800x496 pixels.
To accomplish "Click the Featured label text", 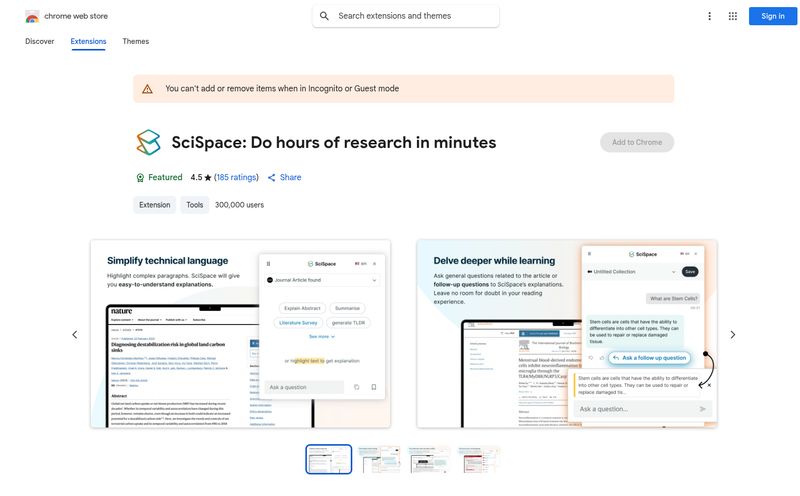I will (165, 178).
